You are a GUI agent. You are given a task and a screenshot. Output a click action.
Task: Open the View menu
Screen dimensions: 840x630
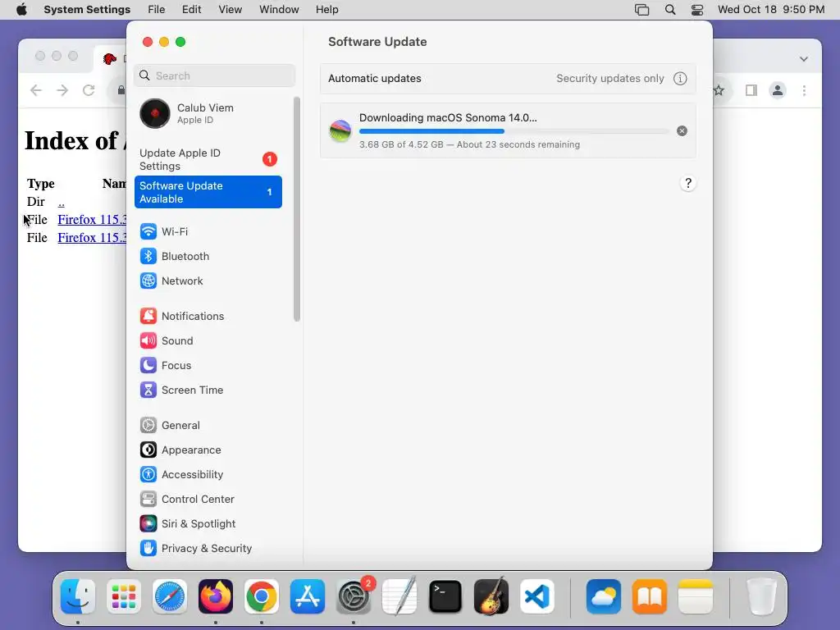coord(230,10)
